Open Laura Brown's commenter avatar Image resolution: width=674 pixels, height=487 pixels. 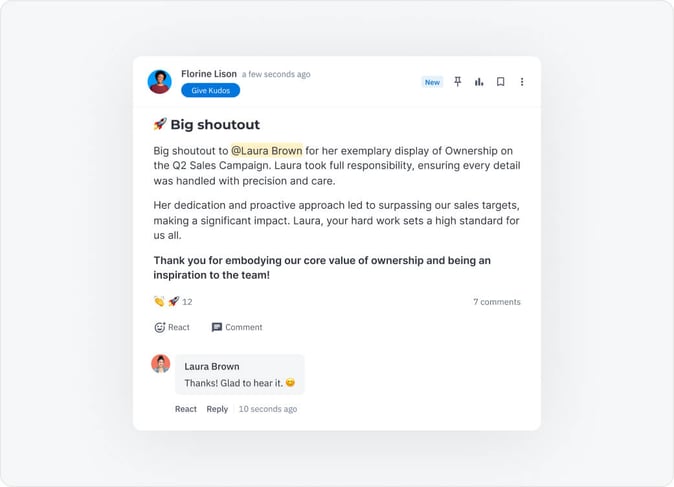160,364
